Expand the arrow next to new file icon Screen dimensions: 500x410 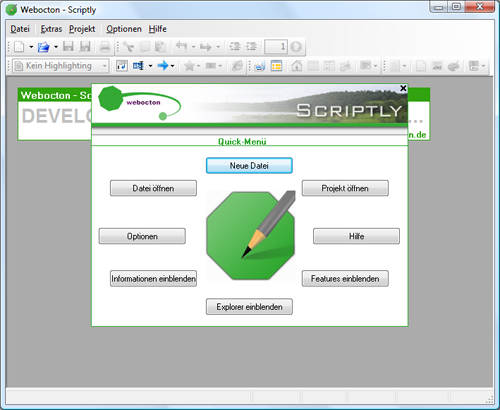[x=31, y=47]
